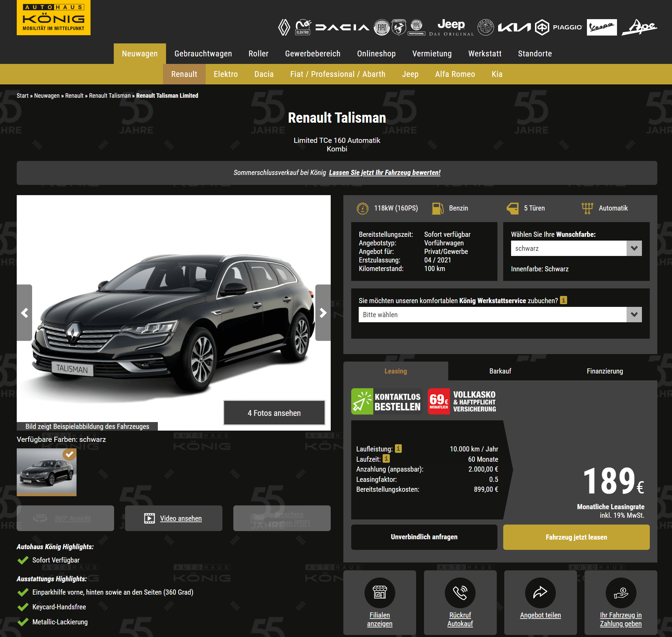Select the Dacia submenu item
The height and width of the screenshot is (637, 672).
(x=264, y=74)
